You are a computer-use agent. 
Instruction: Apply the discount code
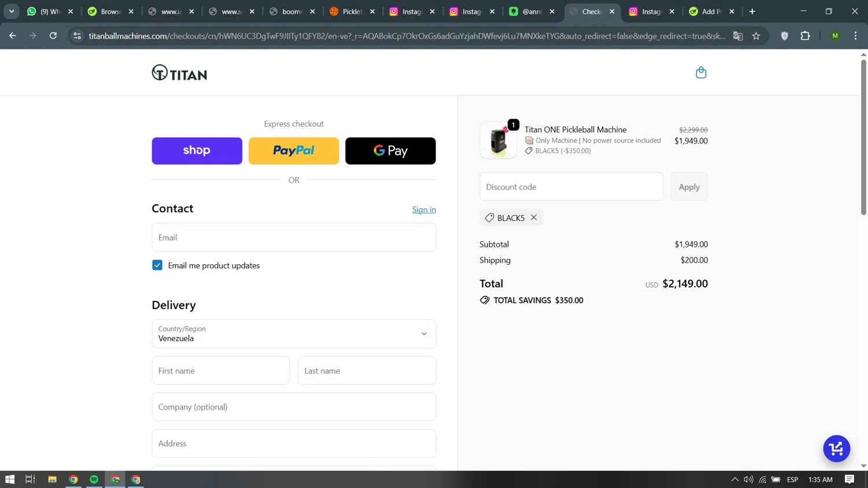pos(689,187)
